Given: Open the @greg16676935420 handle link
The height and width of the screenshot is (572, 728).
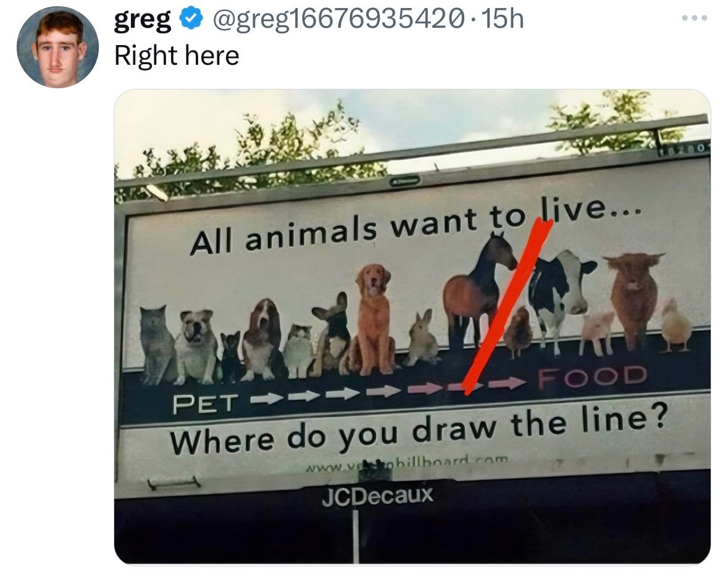Looking at the screenshot, I should coord(338,20).
